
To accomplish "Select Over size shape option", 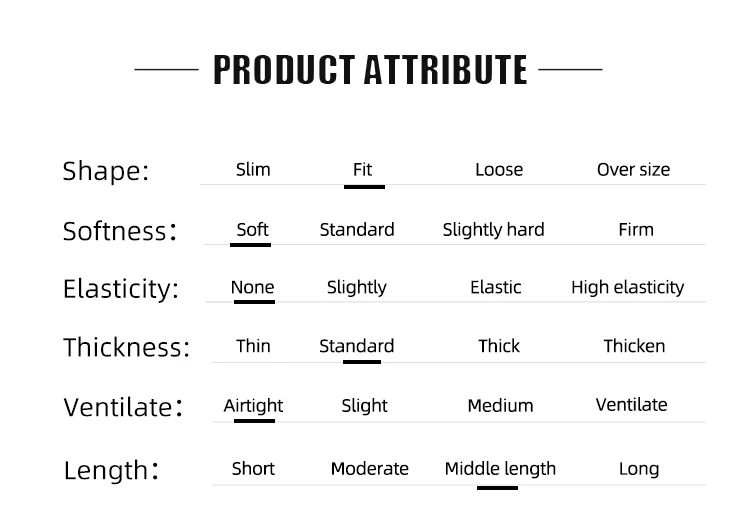I will [633, 169].
